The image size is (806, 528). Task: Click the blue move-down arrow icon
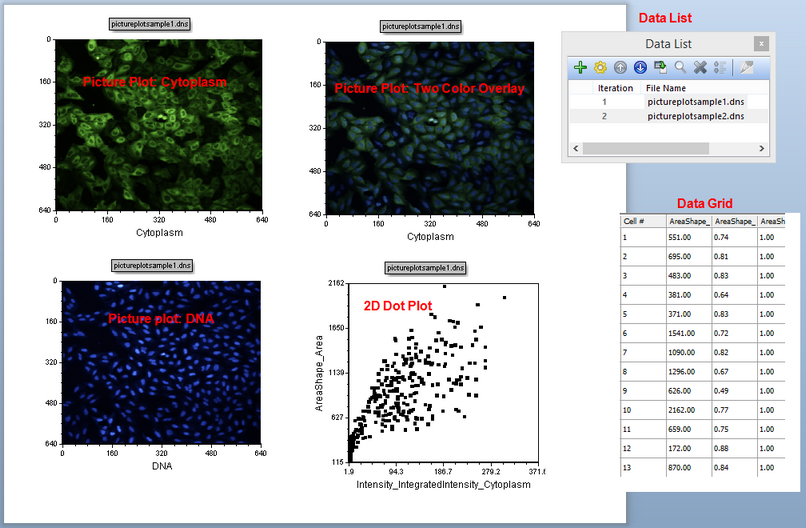point(640,68)
